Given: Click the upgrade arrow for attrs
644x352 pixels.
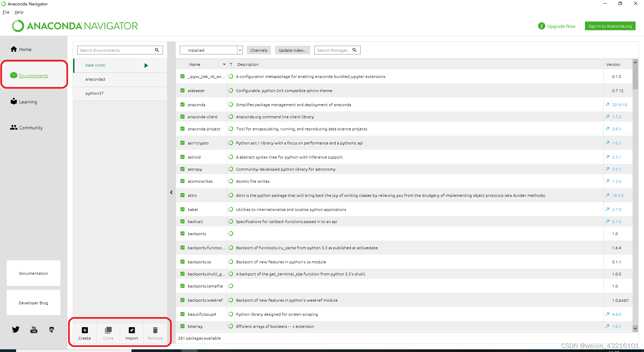Looking at the screenshot, I should click(x=607, y=195).
